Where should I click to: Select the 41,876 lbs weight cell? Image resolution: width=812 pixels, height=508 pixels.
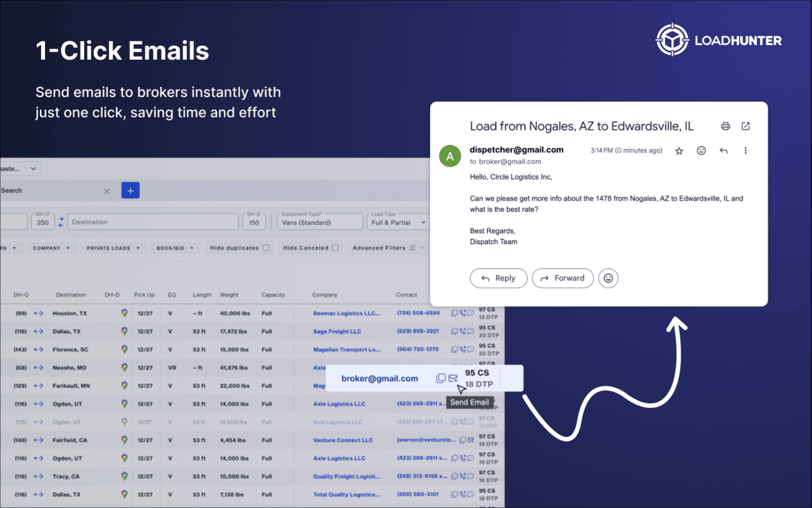(235, 368)
